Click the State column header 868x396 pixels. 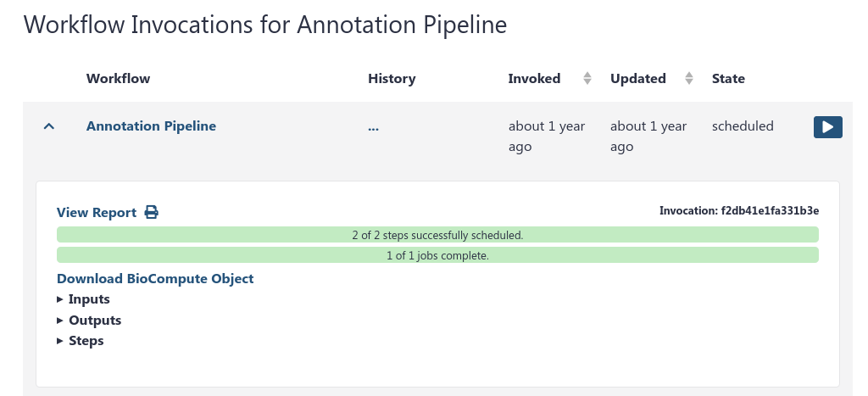728,79
